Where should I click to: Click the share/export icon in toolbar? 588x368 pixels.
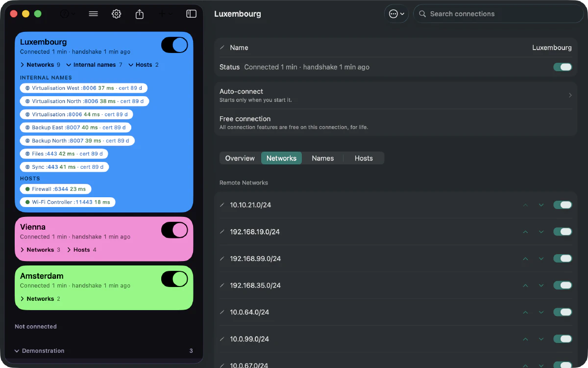[x=140, y=14]
